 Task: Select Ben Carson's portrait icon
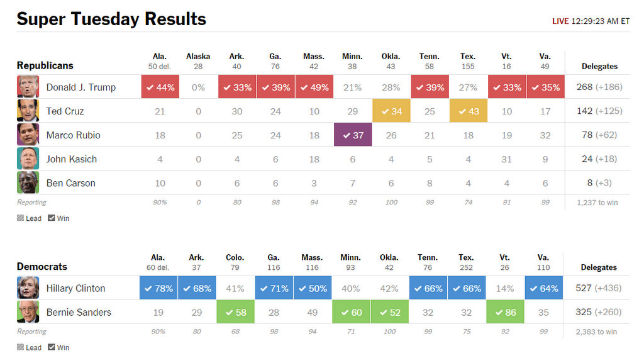click(x=28, y=182)
